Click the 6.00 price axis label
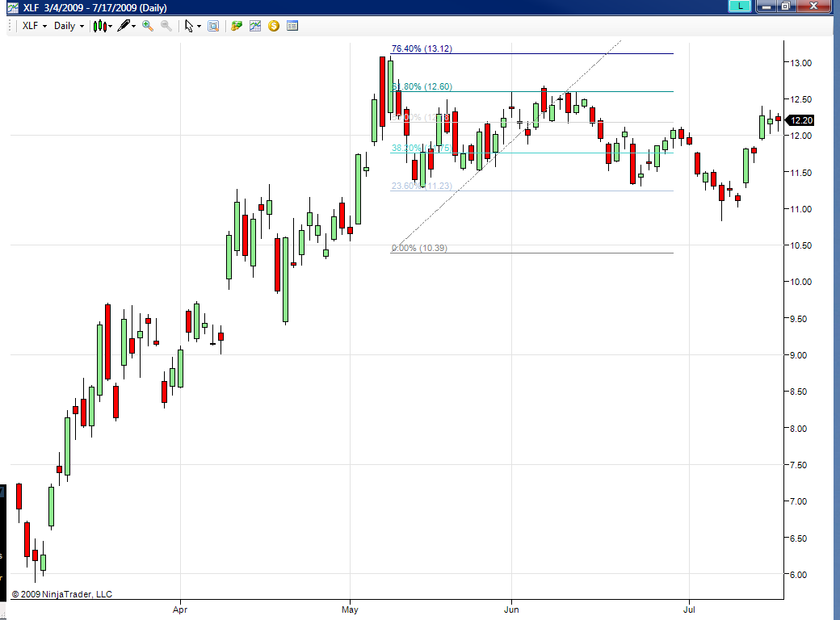 click(x=799, y=575)
